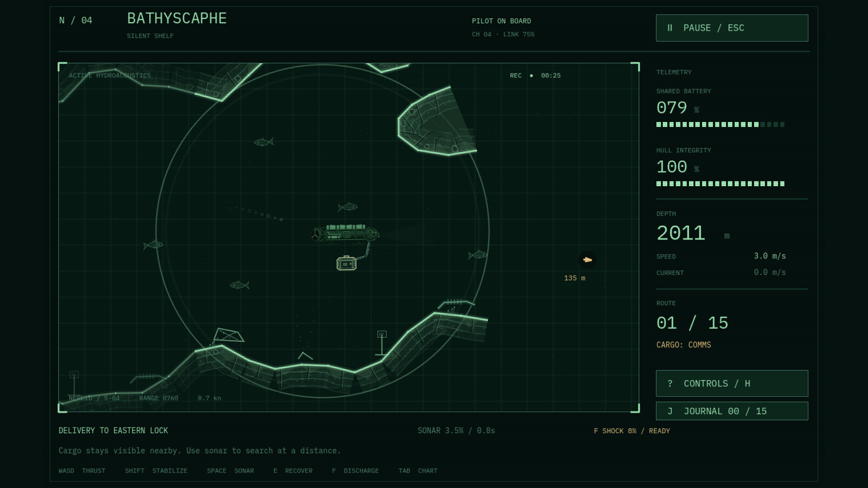Screen dimensions: 868x488
Task: Click the current value 0.0 m/s
Action: coord(770,272)
